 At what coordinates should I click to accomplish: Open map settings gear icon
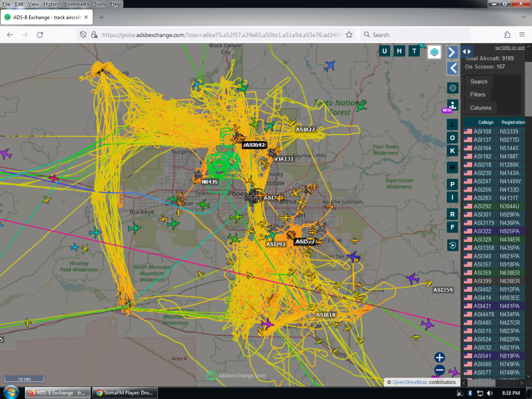pos(453,88)
